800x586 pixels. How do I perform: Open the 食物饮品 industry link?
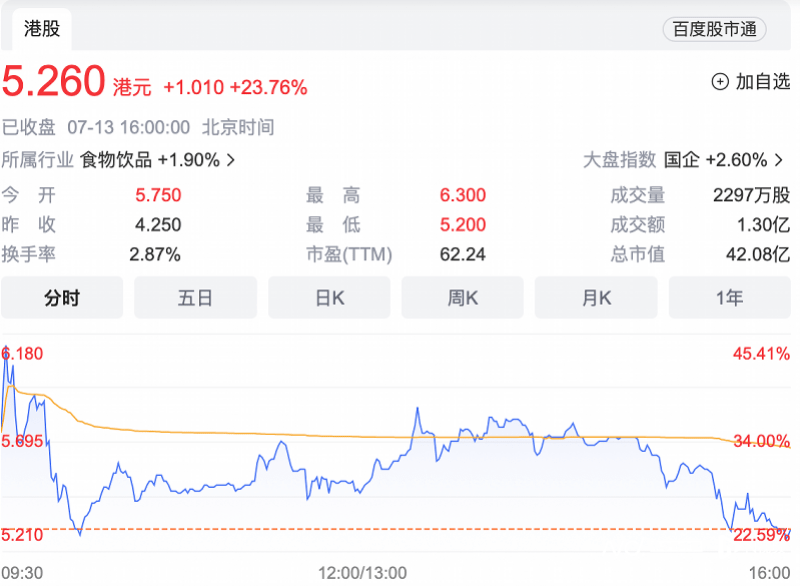116,160
